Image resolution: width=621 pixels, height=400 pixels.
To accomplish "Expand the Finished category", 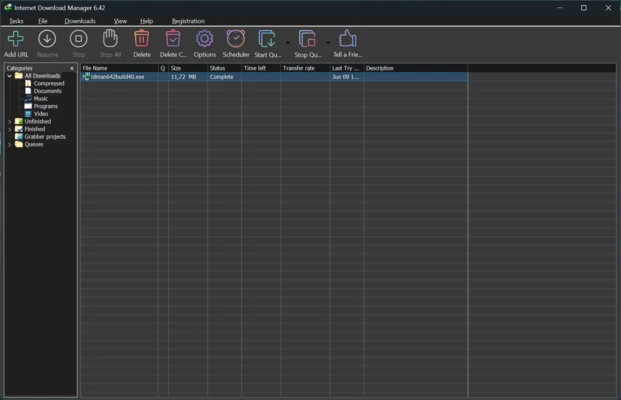I will click(x=10, y=129).
